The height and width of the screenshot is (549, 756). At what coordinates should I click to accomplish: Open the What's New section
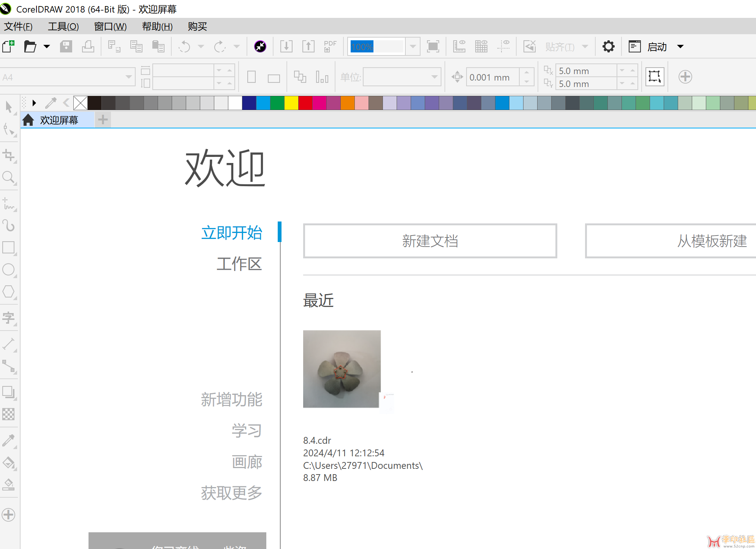pyautogui.click(x=232, y=399)
